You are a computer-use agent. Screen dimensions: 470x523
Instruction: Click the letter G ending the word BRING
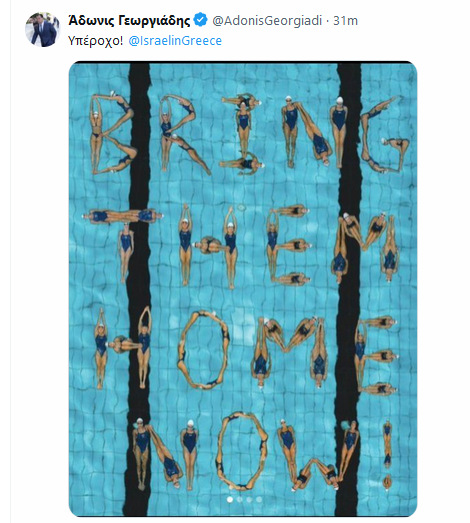385,135
